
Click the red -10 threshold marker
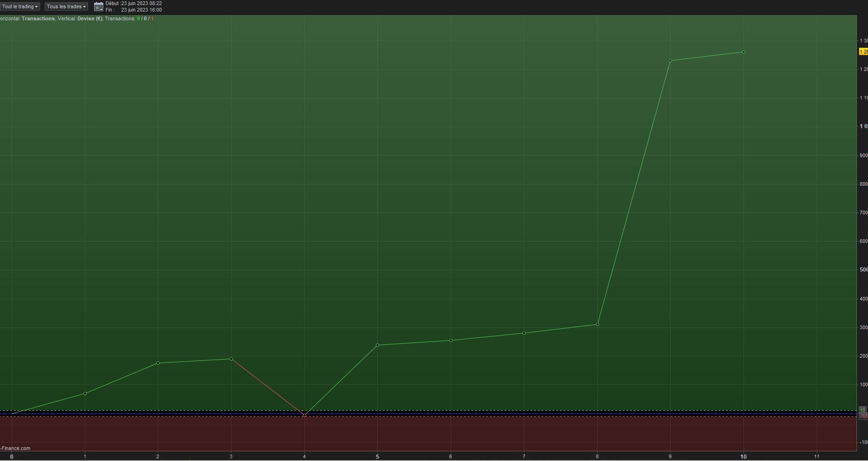863,416
